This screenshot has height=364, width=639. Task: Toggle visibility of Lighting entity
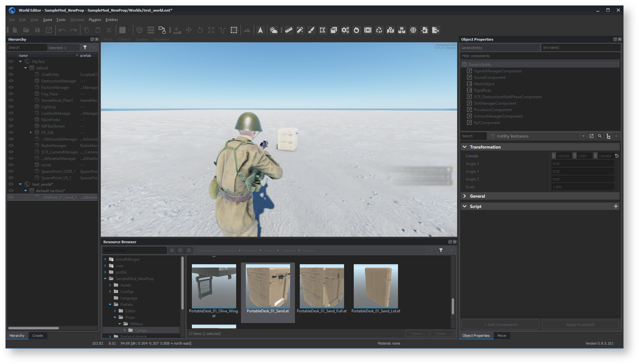coord(11,107)
